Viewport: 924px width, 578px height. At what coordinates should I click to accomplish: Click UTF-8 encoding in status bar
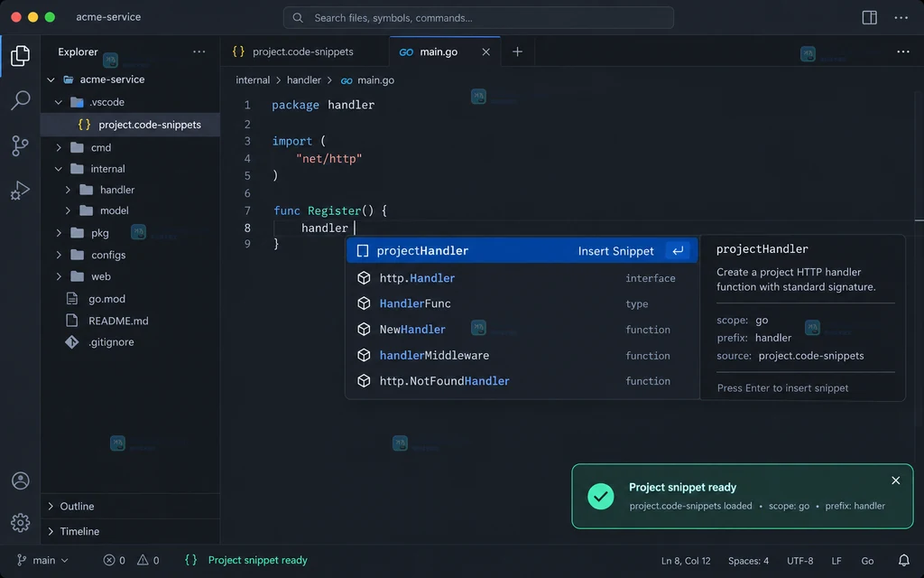click(x=799, y=560)
